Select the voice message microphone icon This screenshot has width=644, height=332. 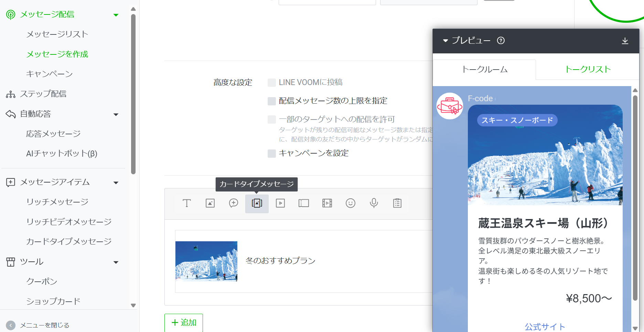click(x=374, y=203)
